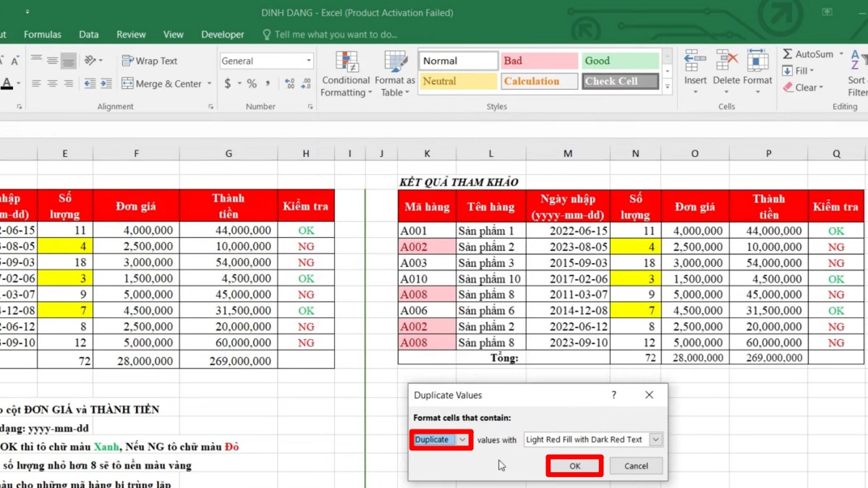868x488 pixels.
Task: Open Data ribbon tab
Action: tap(89, 34)
